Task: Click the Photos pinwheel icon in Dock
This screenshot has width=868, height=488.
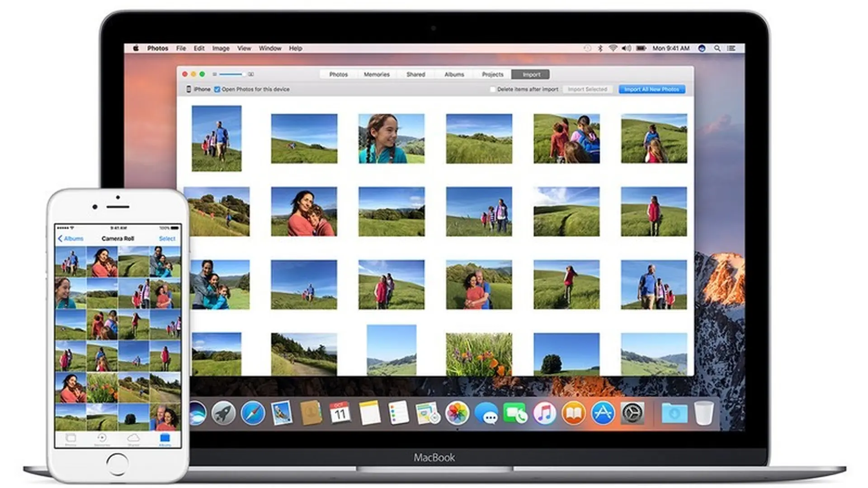Action: pyautogui.click(x=457, y=413)
